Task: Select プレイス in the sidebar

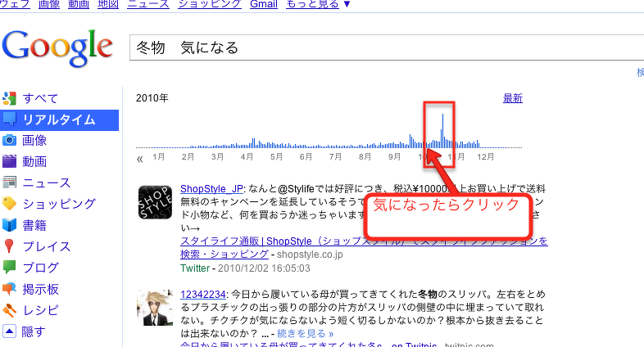Action: (x=47, y=246)
